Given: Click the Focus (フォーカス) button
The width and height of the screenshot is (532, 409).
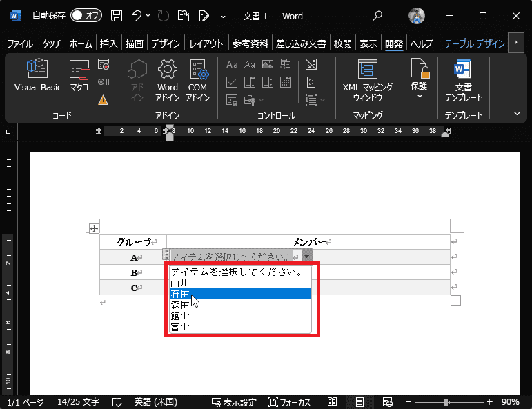Looking at the screenshot, I should (x=290, y=402).
